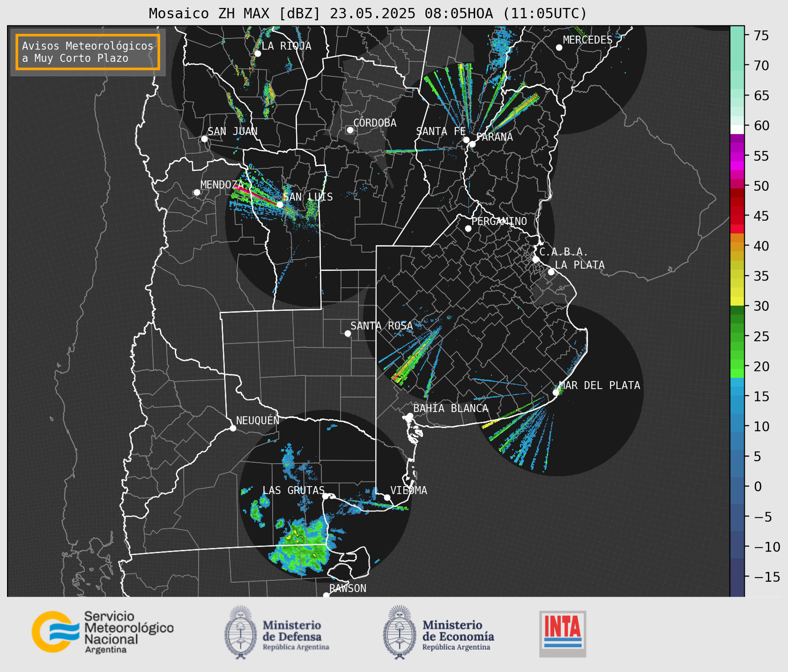Viewport: 788px width, 672px height.
Task: Click the yellow 30 dBZ color band
Action: click(x=737, y=301)
